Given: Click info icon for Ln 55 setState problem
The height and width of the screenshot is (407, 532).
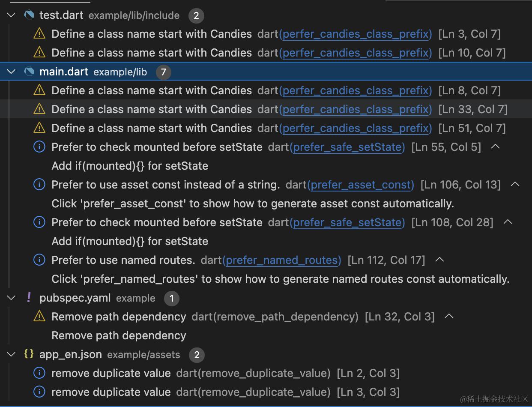Looking at the screenshot, I should [39, 147].
